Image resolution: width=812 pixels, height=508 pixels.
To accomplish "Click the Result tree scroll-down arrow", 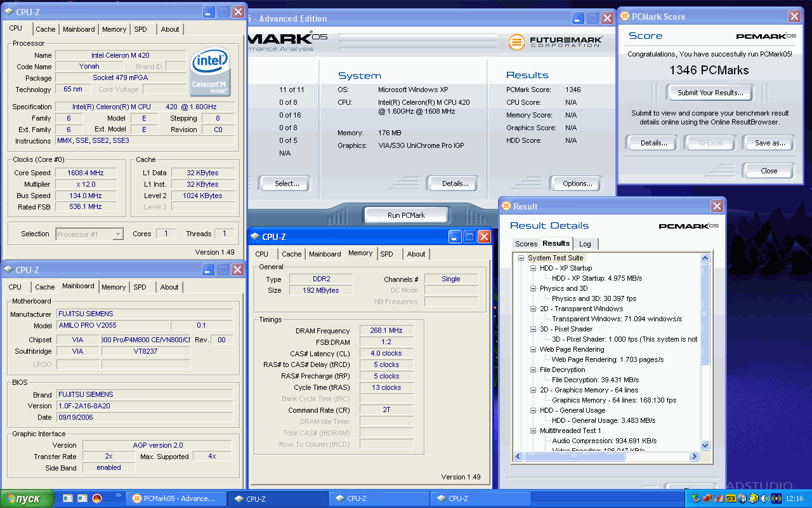I will pyautogui.click(x=705, y=446).
